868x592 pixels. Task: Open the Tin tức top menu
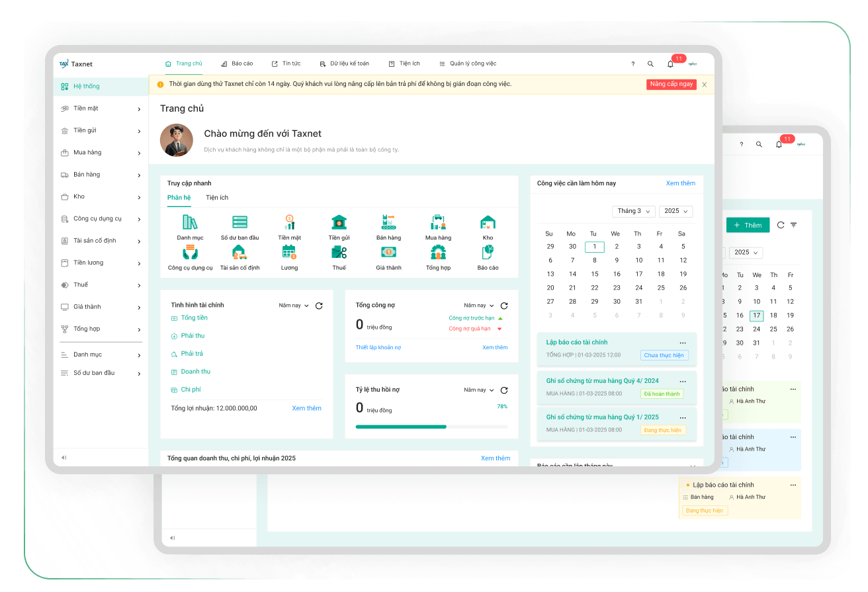pyautogui.click(x=286, y=63)
